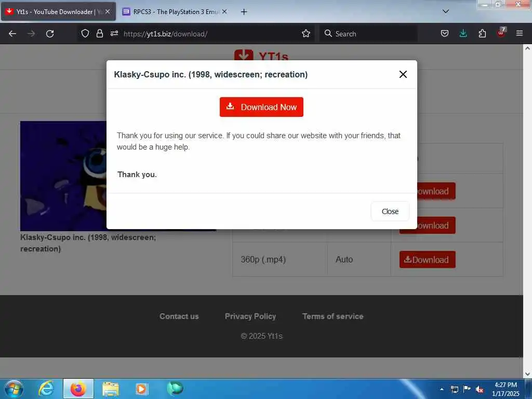Reload the page with refresh icon
Viewport: 532px width, 399px height.
click(50, 34)
